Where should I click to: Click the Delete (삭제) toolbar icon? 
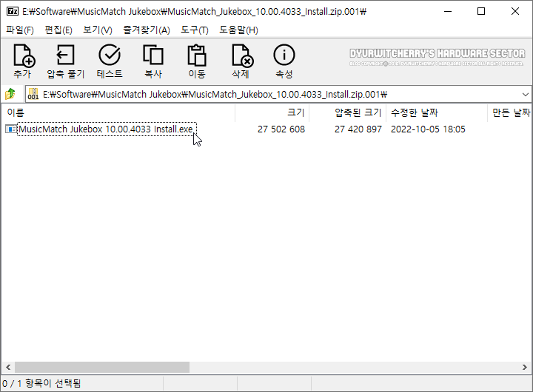point(242,55)
